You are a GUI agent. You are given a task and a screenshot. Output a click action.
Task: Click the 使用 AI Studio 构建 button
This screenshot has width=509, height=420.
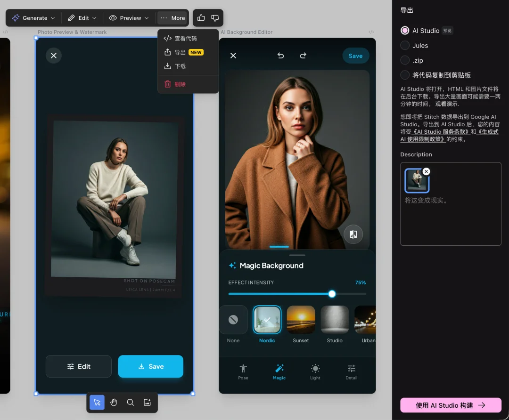pos(451,405)
